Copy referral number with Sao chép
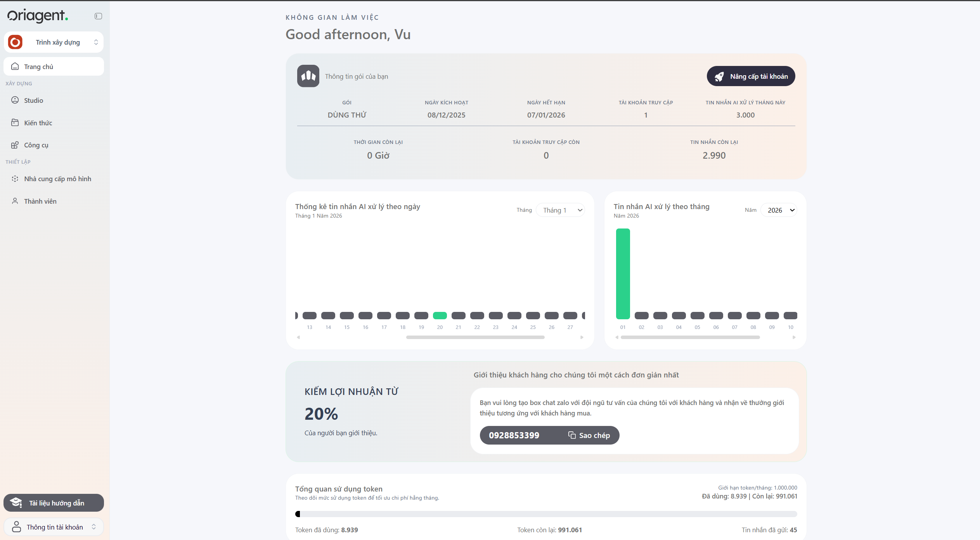 [589, 435]
